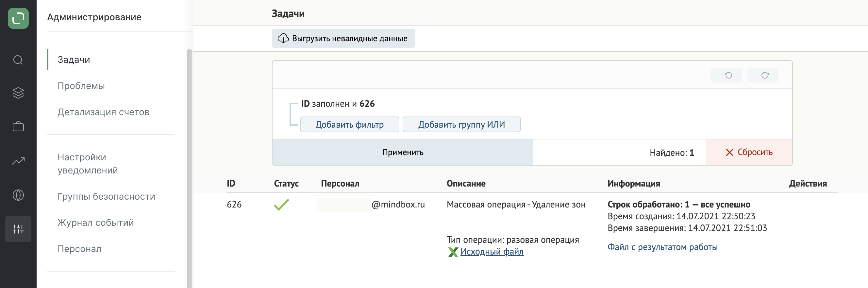This screenshot has width=868, height=288.
Task: Open the sliders settings sidebar icon
Action: [x=18, y=229]
